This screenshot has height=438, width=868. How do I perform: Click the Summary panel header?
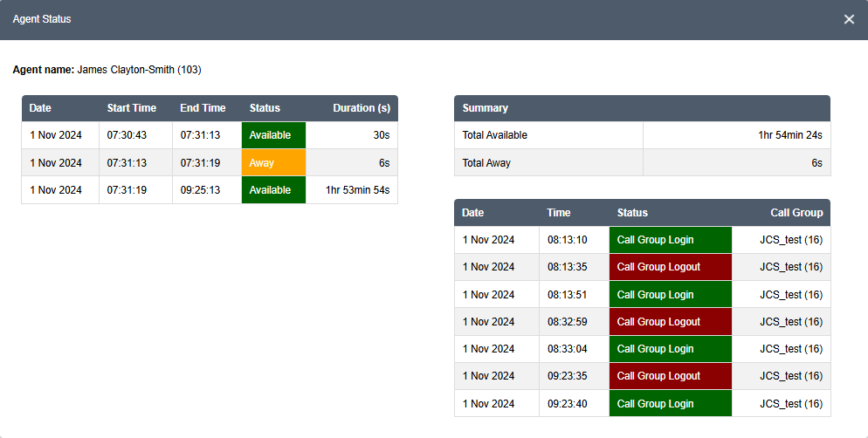[x=642, y=108]
